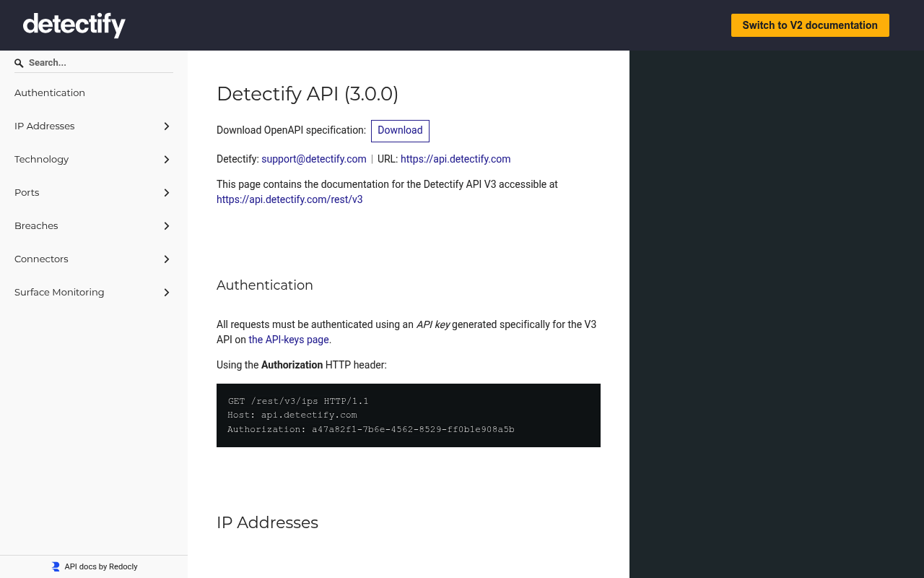Click the Authorization key code line
Viewport: 924px width, 578px height.
click(371, 429)
